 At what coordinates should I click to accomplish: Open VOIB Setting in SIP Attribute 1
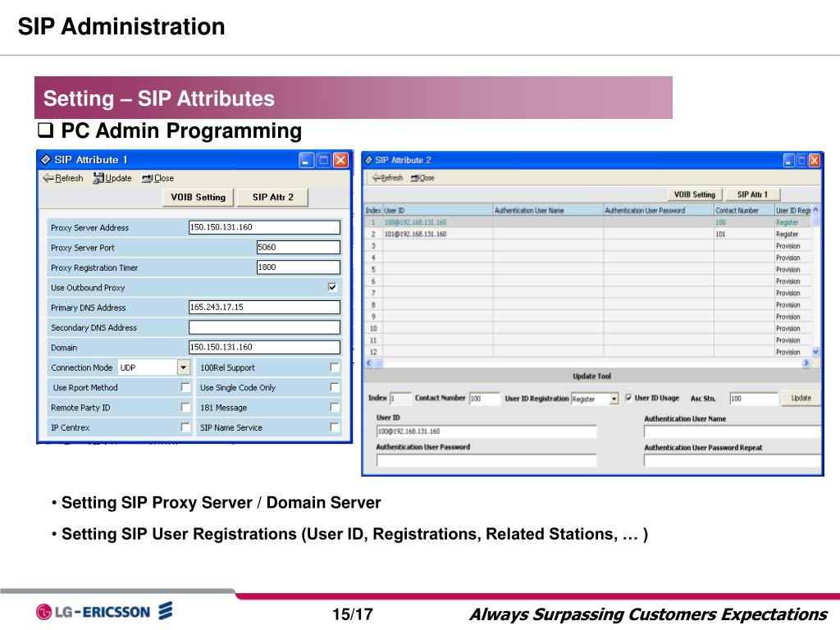pos(199,197)
